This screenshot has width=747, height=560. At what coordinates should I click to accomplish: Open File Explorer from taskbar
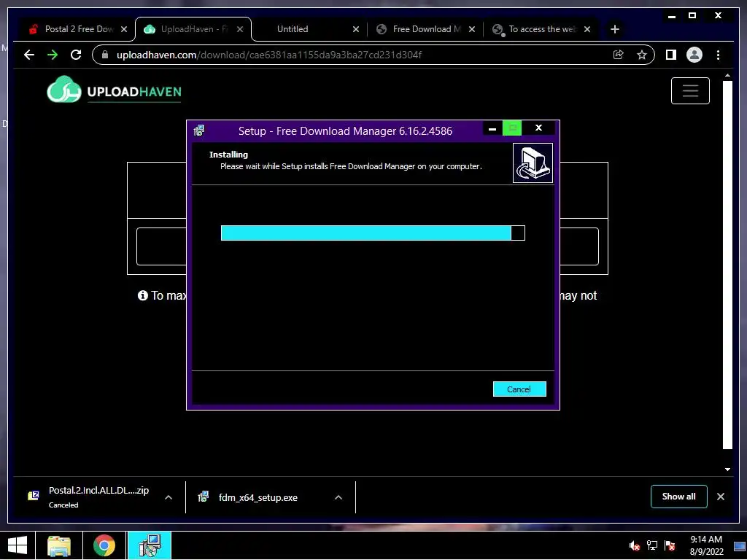[x=59, y=545]
